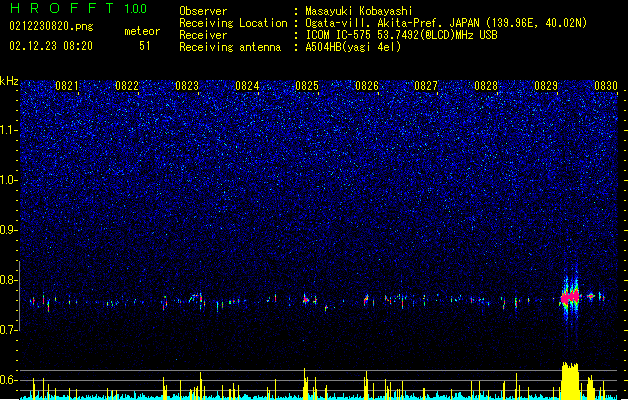This screenshot has width=629, height=400.
Task: Click the 1.1 kHz frequency label
Action: (9, 130)
